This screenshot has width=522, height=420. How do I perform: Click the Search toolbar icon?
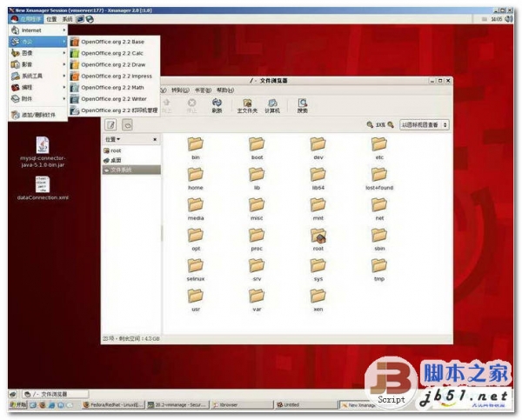coord(302,106)
